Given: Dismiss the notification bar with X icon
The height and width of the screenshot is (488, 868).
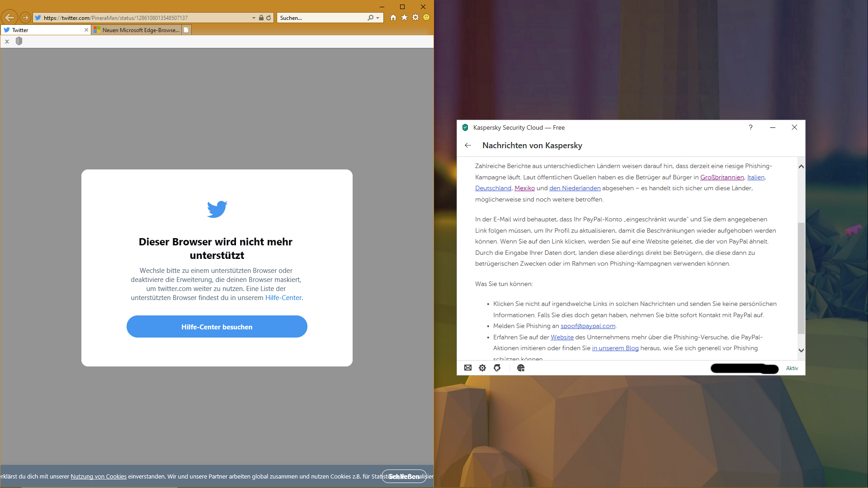Looking at the screenshot, I should [x=7, y=41].
